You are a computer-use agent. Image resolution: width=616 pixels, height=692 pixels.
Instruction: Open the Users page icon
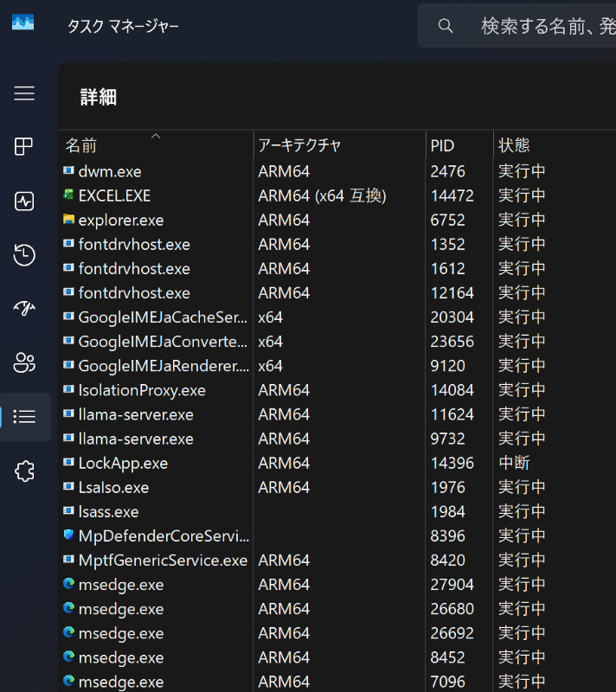pyautogui.click(x=24, y=362)
